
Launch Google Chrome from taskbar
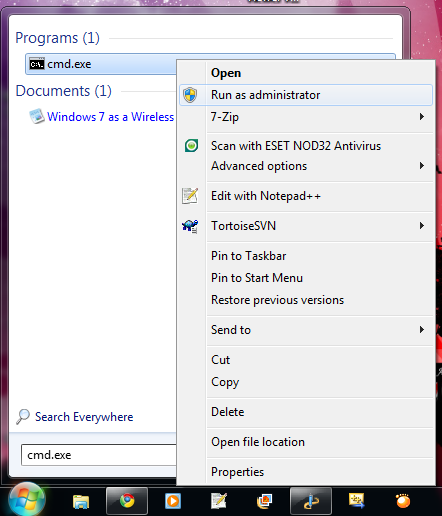click(x=127, y=501)
